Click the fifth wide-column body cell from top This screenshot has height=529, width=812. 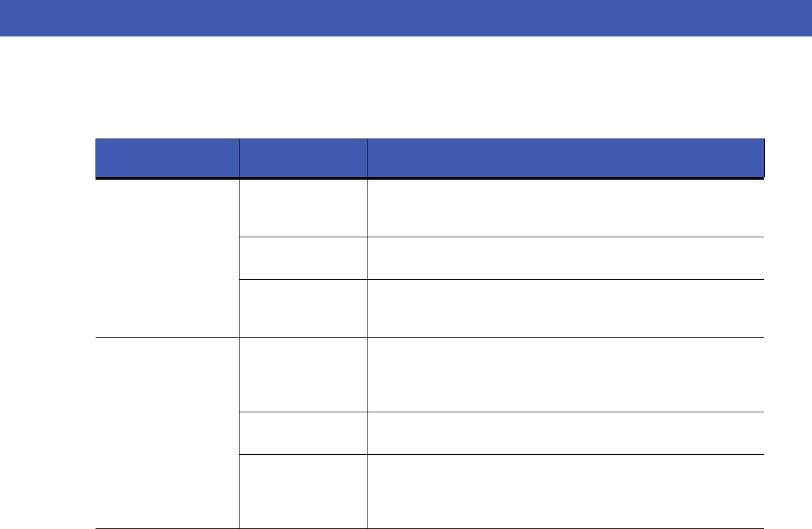click(x=566, y=433)
